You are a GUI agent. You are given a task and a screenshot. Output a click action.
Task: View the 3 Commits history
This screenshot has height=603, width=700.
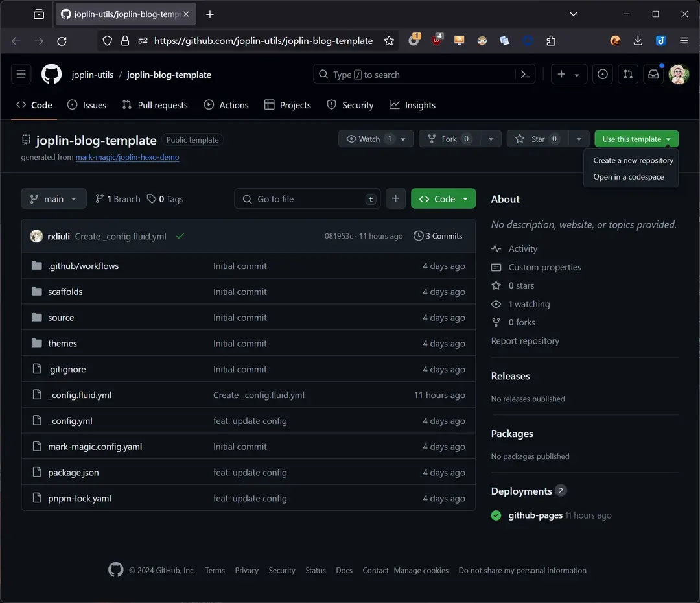[438, 236]
